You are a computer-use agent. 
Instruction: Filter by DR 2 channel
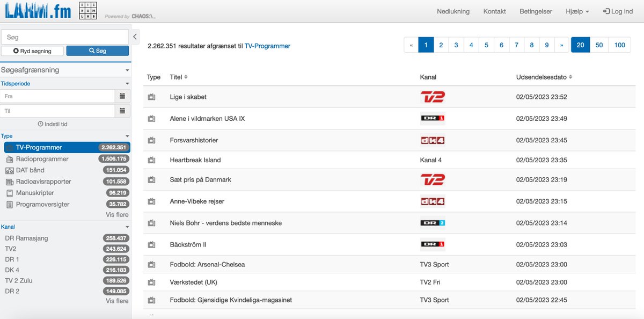pos(67,291)
